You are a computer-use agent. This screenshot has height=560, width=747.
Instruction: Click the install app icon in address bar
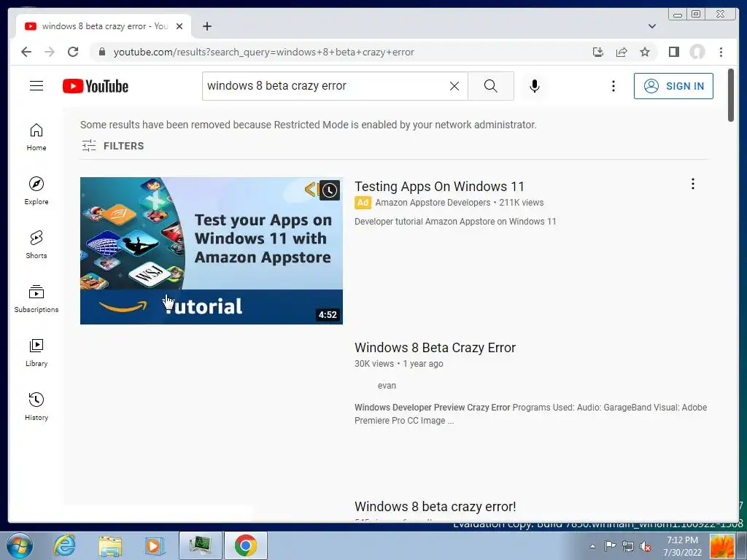(x=598, y=52)
